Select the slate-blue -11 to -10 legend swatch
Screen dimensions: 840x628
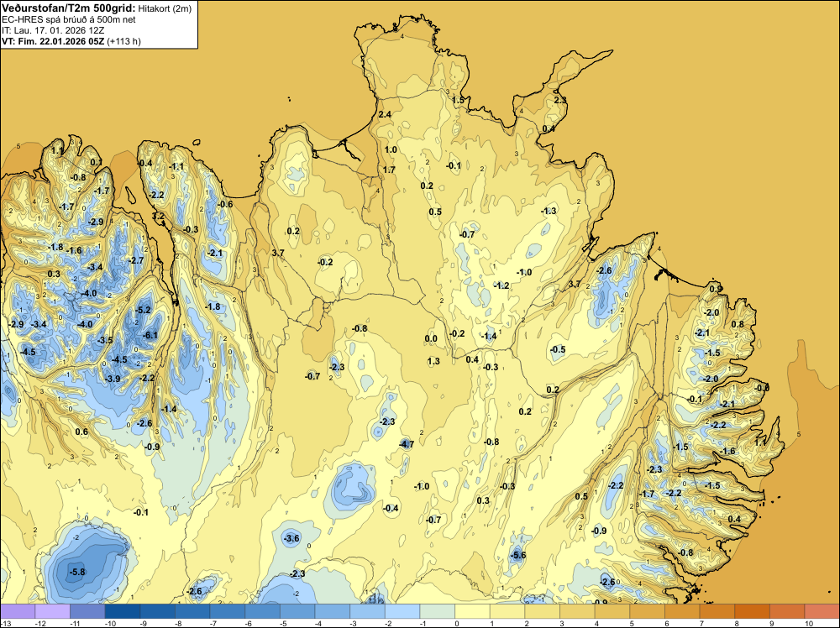[87, 611]
